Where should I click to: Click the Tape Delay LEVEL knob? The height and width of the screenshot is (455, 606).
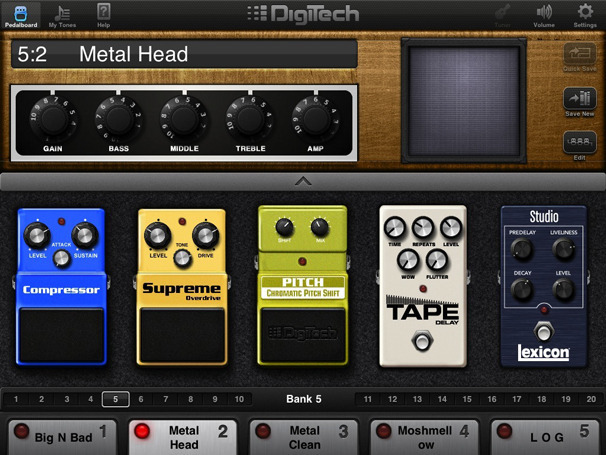tap(451, 228)
